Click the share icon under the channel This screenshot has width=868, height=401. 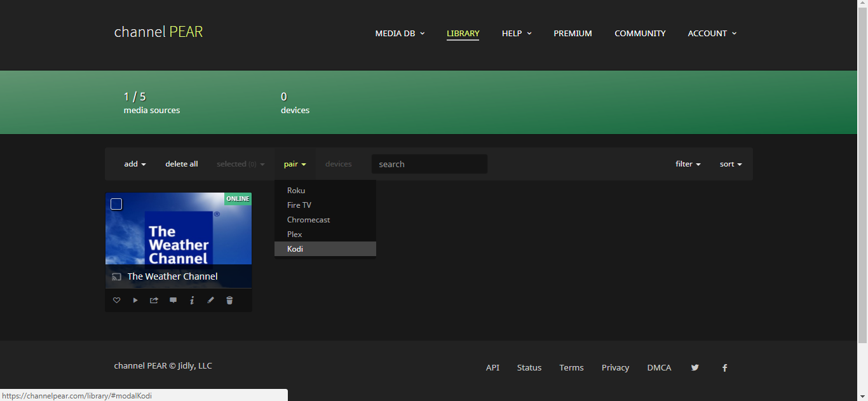[x=154, y=301]
